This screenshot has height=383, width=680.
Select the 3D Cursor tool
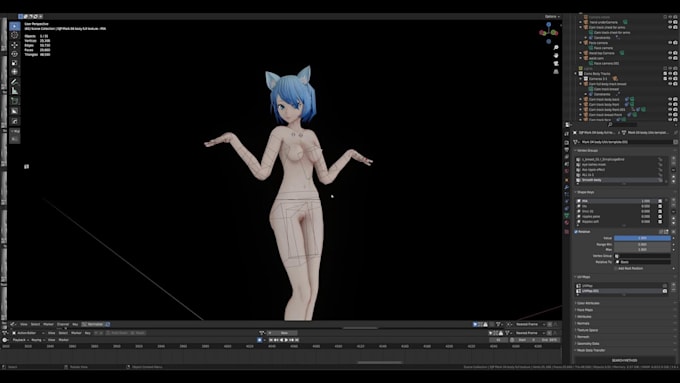(x=14, y=35)
